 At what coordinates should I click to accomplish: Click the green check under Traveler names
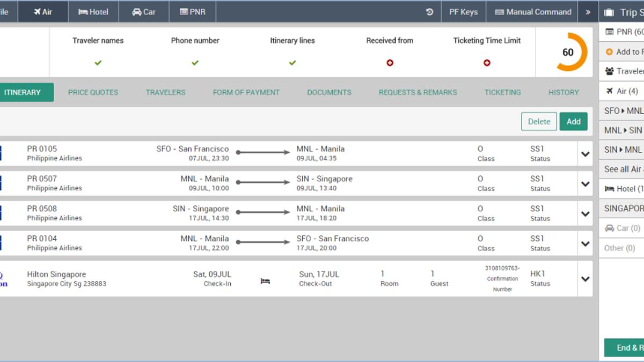[x=98, y=63]
